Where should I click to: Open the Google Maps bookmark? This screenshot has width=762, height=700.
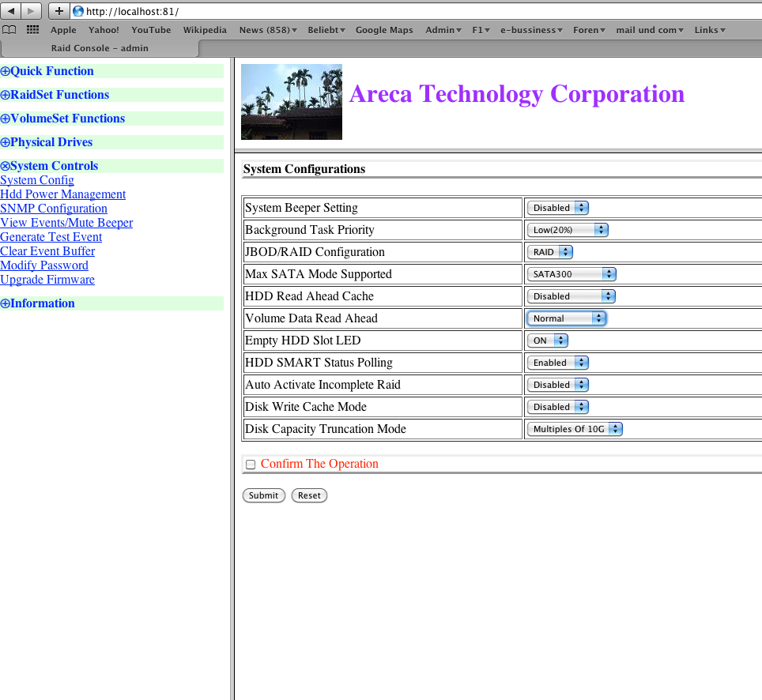pyautogui.click(x=384, y=30)
